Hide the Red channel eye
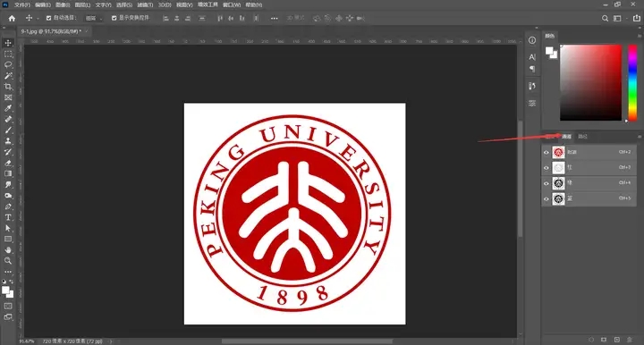 547,168
